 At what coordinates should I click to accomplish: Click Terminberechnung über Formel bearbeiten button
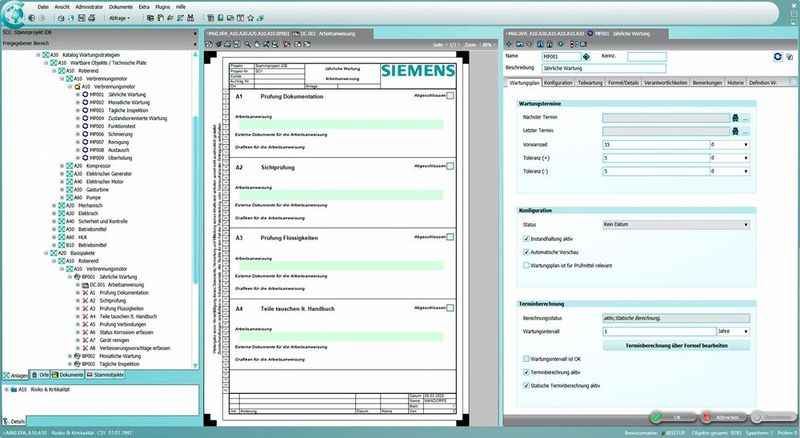(676, 346)
